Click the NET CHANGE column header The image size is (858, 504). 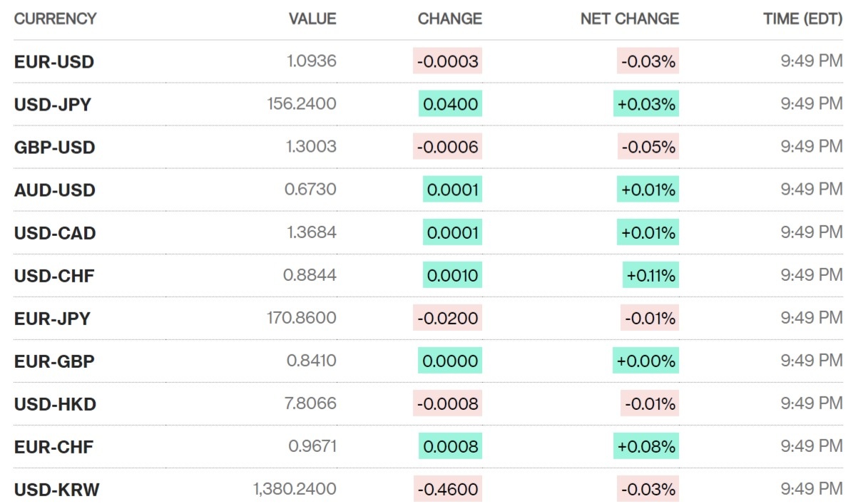pos(630,19)
